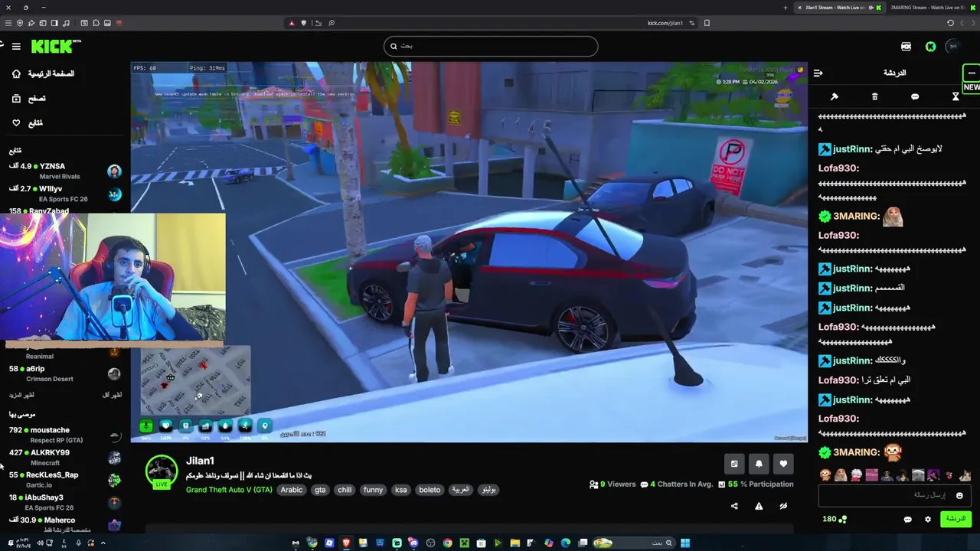Open Grand Theft Auto V (GTA) category link

tap(229, 490)
